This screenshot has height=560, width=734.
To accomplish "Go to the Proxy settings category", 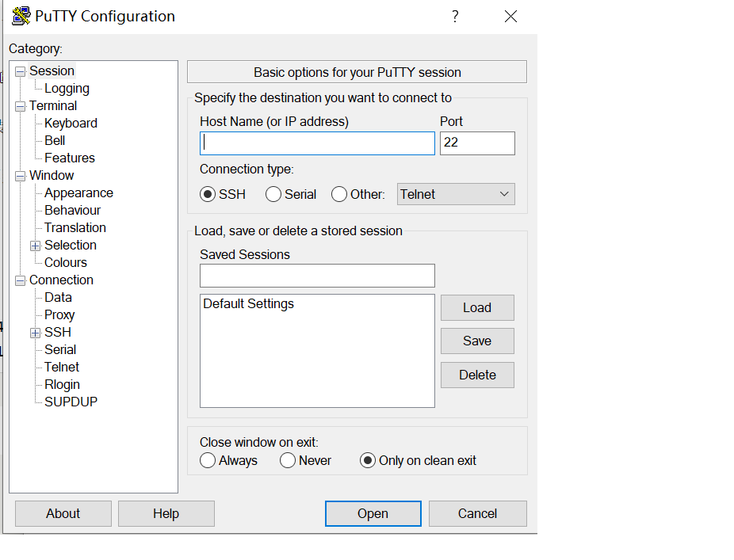I will pos(59,314).
